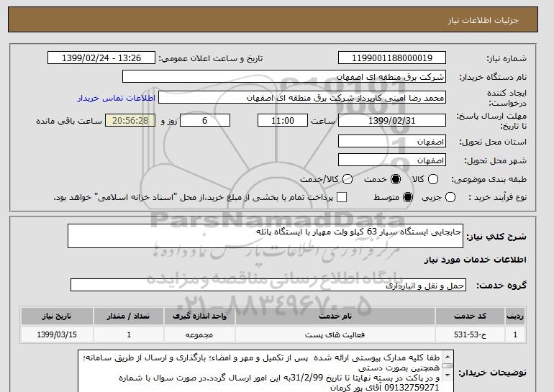554x392 pixels.
Task: Toggle the اسناد خزانه اسلامی payment checkbox
Action: pos(342,197)
